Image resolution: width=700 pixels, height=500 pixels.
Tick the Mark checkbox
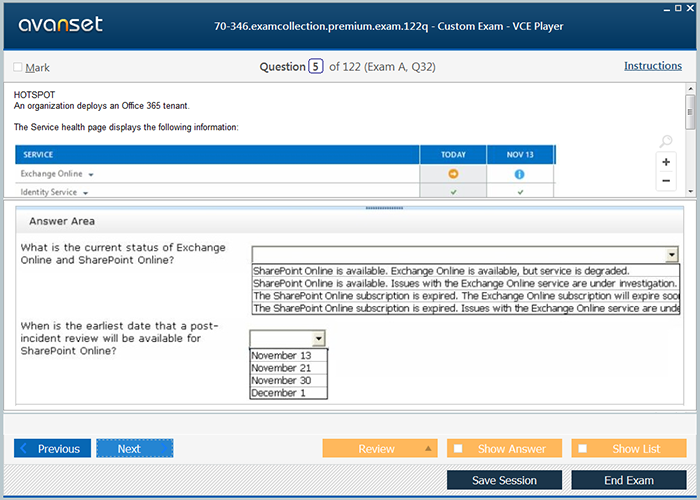18,67
